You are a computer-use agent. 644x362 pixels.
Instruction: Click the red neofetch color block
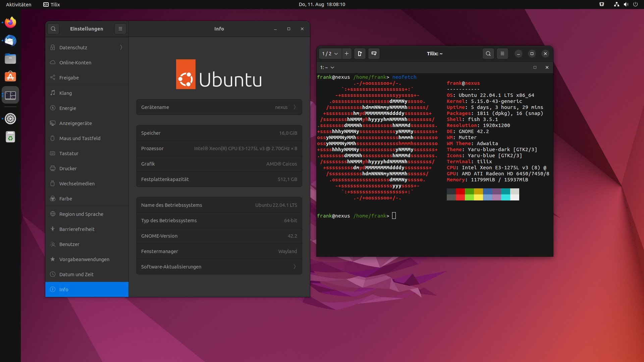[460, 194]
